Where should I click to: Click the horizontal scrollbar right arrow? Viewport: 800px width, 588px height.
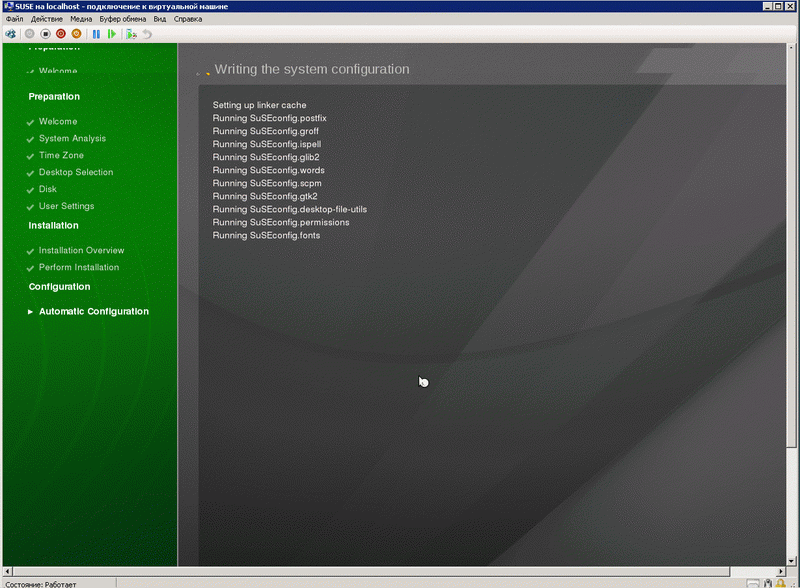781,572
